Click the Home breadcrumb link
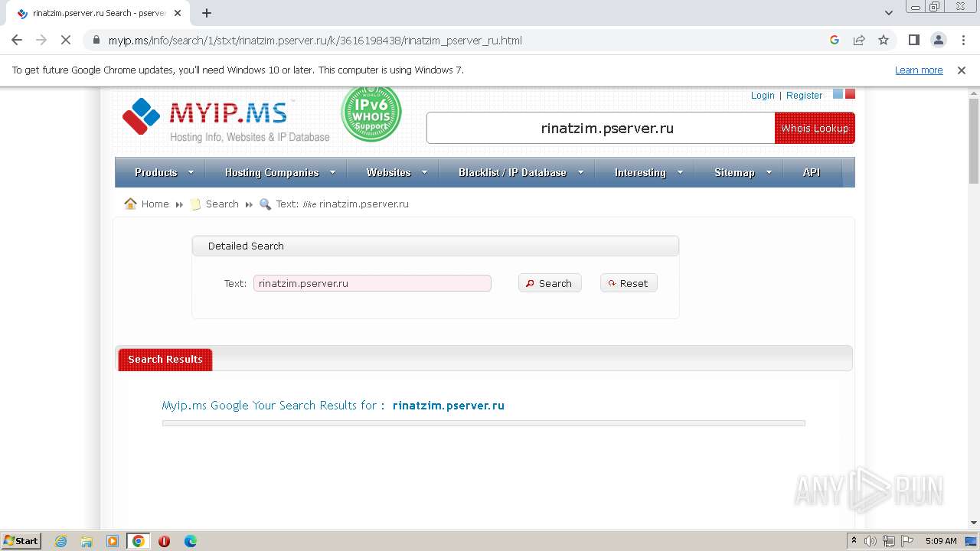 pyautogui.click(x=155, y=204)
